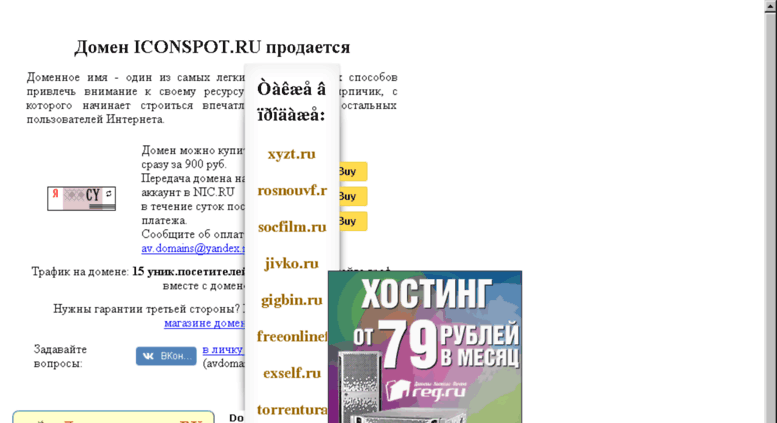The image size is (777, 423).
Task: Follow the "в личку" message link
Action: 223,350
